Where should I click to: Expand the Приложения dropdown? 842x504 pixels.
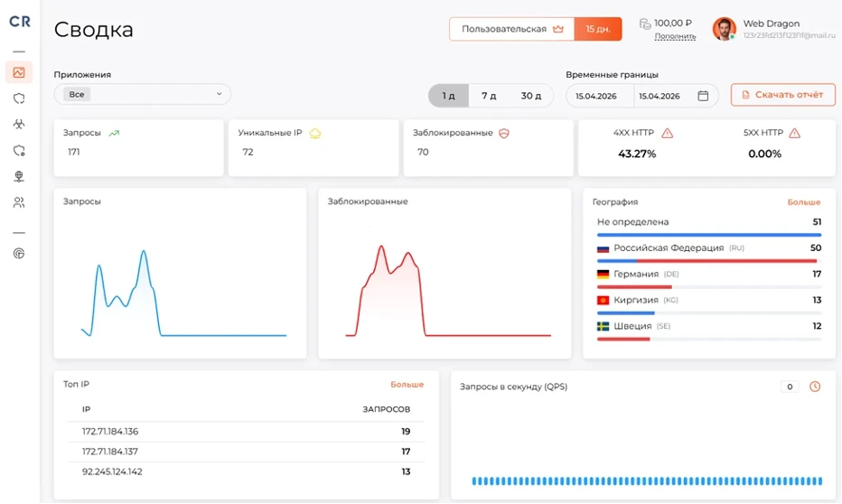[x=143, y=94]
